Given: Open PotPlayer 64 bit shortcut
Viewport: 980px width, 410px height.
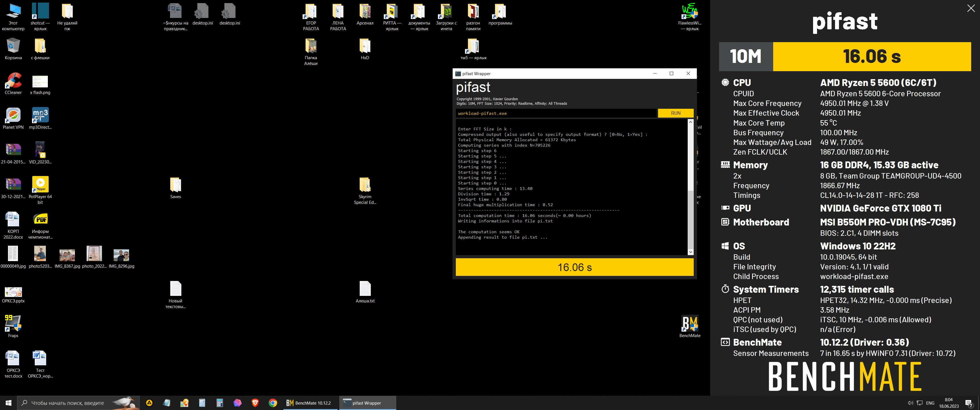Looking at the screenshot, I should click(x=40, y=190).
